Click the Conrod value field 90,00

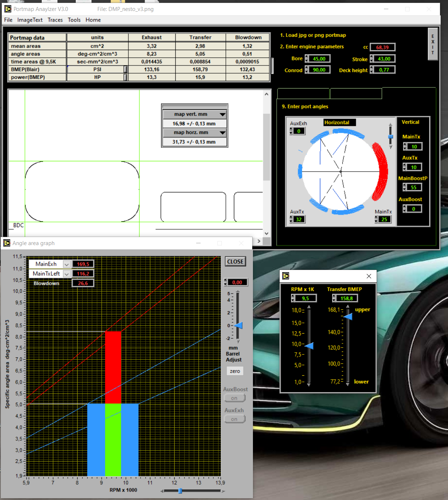click(319, 70)
